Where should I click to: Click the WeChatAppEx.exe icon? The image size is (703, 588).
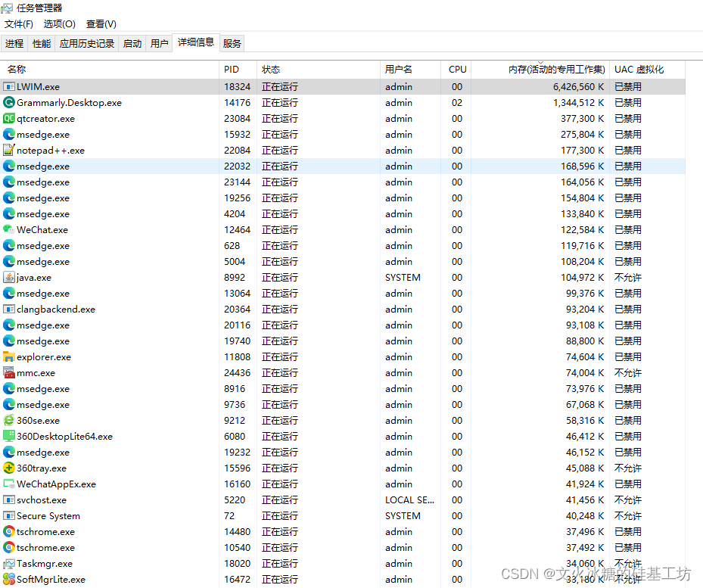tap(9, 484)
